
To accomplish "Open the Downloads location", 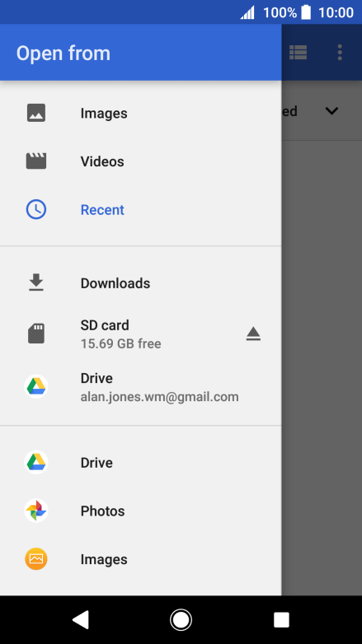I will tap(141, 283).
